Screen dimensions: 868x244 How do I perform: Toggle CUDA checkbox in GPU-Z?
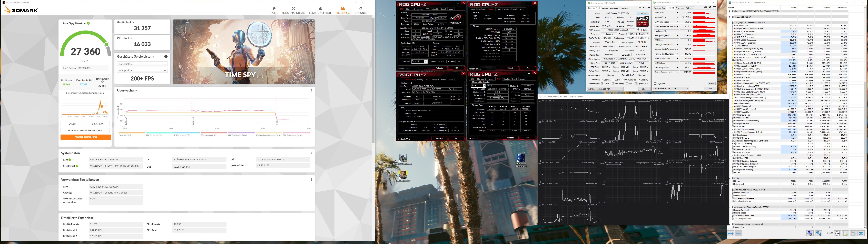click(x=613, y=80)
